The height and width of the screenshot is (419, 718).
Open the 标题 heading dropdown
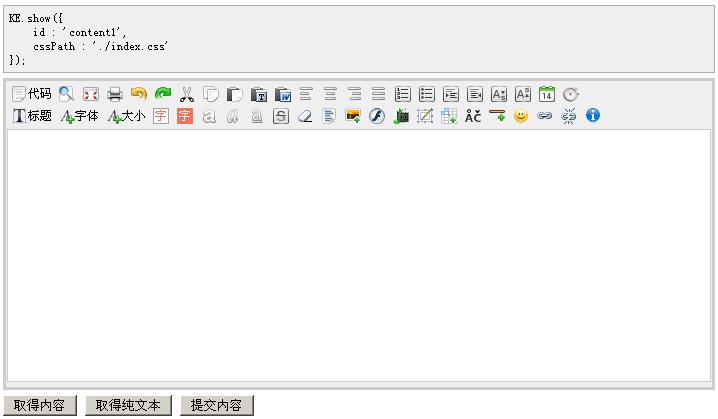[x=32, y=116]
